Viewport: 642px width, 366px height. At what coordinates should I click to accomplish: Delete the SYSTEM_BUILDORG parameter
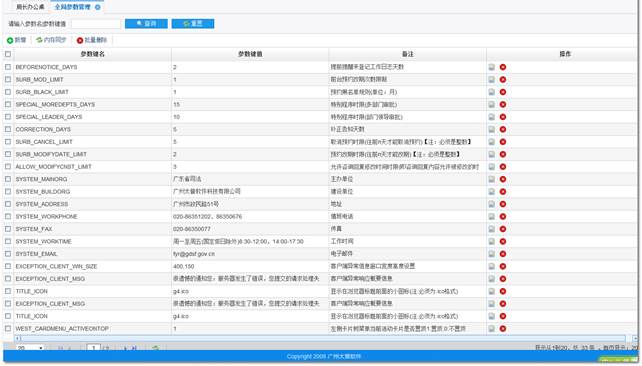(x=503, y=192)
